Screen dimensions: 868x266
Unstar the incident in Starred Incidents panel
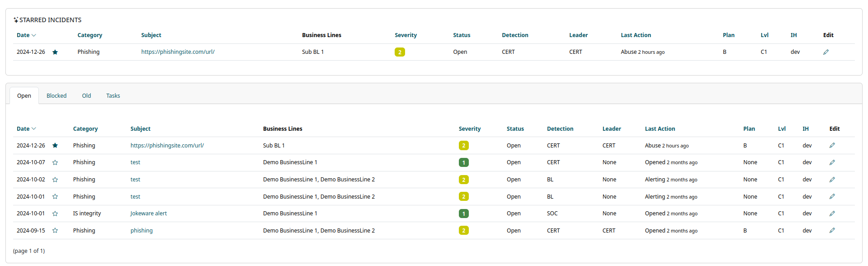55,52
